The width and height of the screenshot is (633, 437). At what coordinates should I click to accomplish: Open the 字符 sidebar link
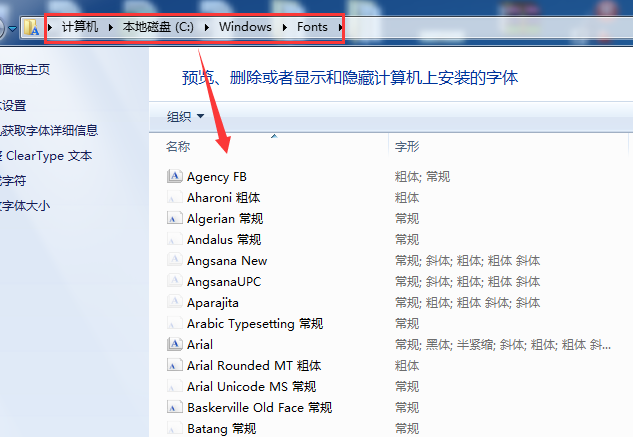(13, 180)
